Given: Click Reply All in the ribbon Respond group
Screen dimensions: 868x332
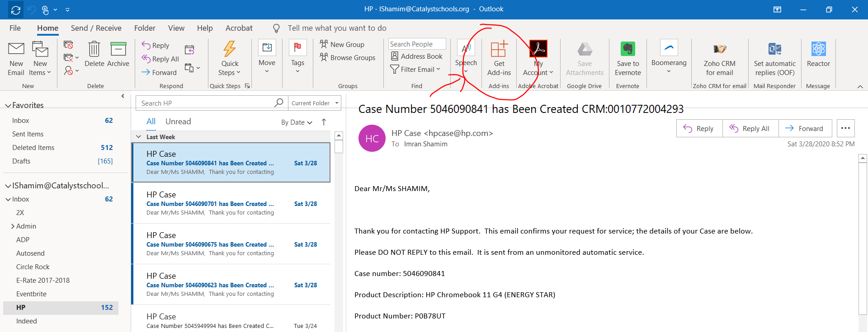Looking at the screenshot, I should point(160,59).
